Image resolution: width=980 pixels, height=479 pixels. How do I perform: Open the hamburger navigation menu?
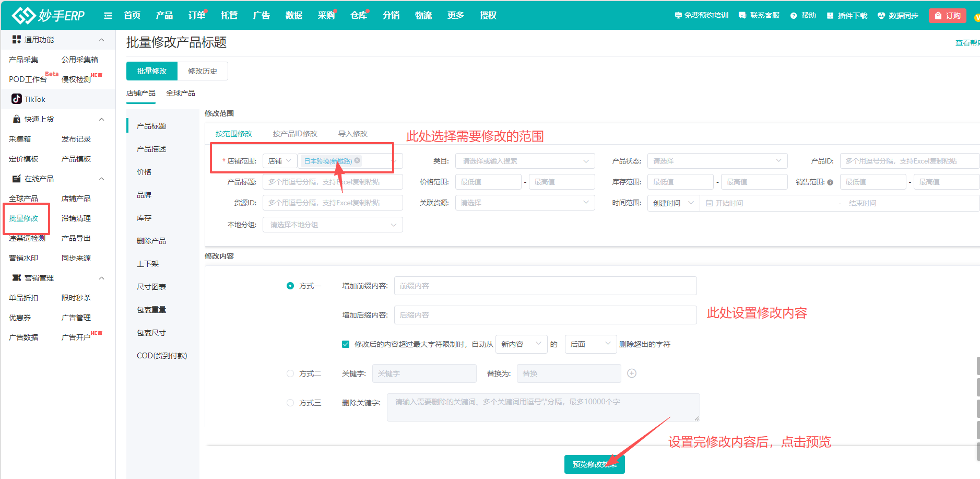pos(108,15)
